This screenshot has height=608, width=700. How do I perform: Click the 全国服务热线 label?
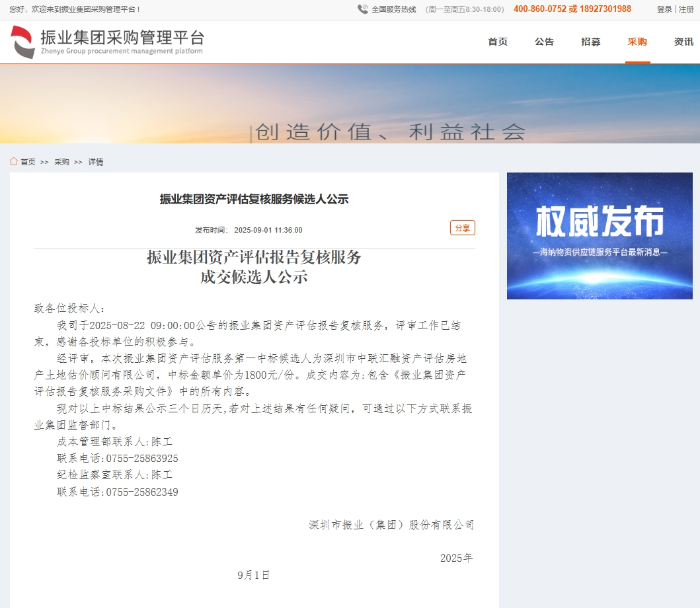pos(394,9)
